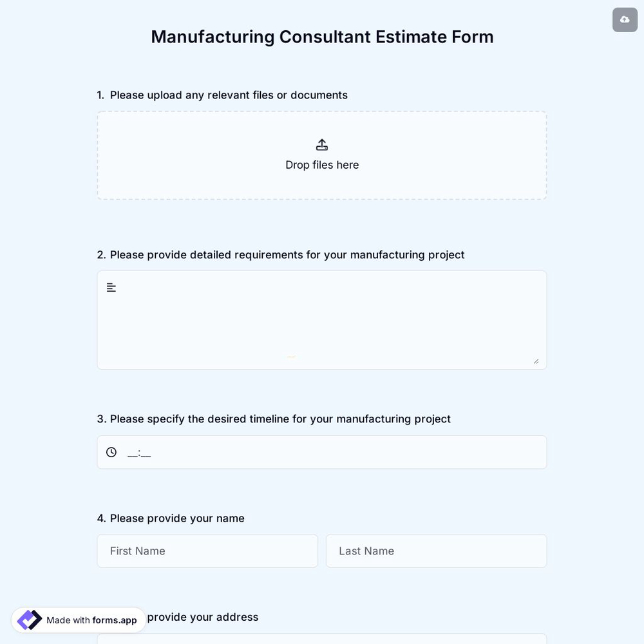Select the text-lines icon in the requirements box
Viewport: 644px width, 644px height.
tap(111, 287)
